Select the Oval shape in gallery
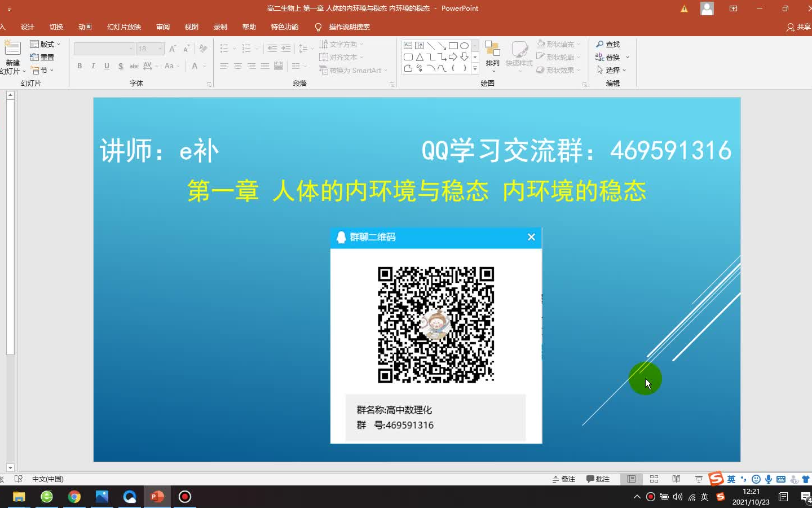 point(464,46)
